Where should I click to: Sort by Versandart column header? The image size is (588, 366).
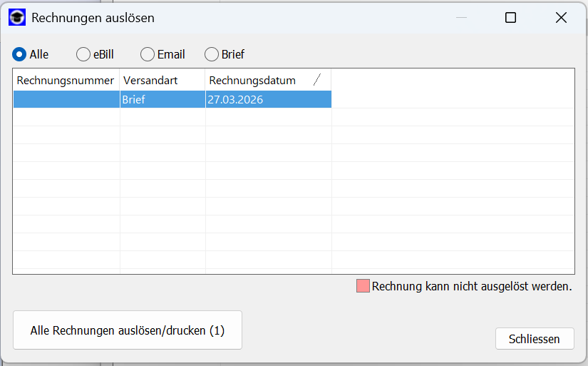coord(163,81)
